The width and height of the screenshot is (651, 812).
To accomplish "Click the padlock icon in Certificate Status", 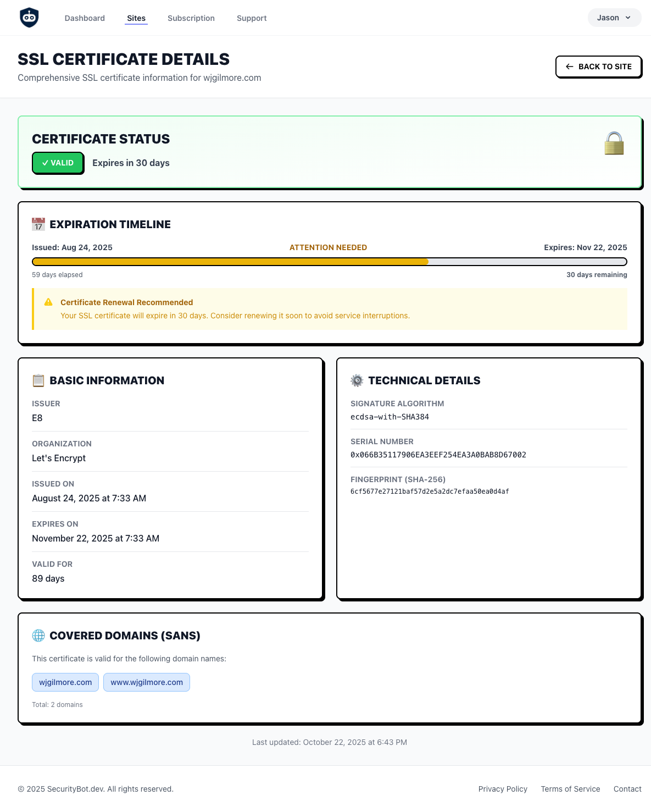I will tap(615, 144).
